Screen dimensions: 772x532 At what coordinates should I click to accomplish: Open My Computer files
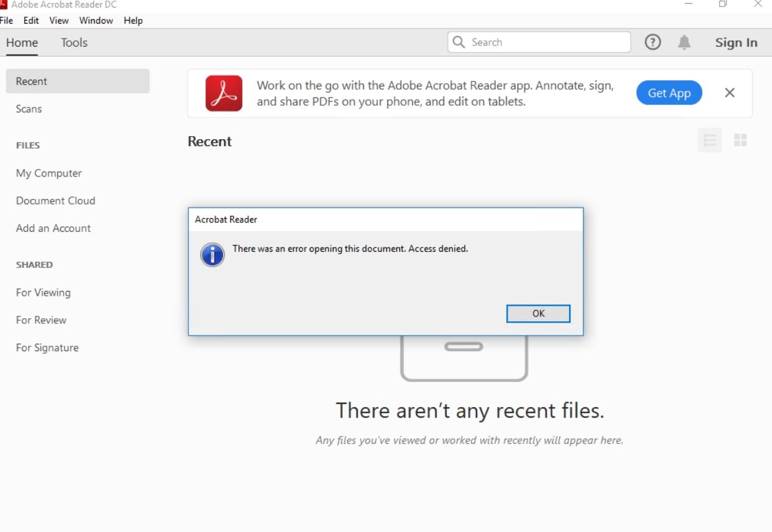click(49, 173)
